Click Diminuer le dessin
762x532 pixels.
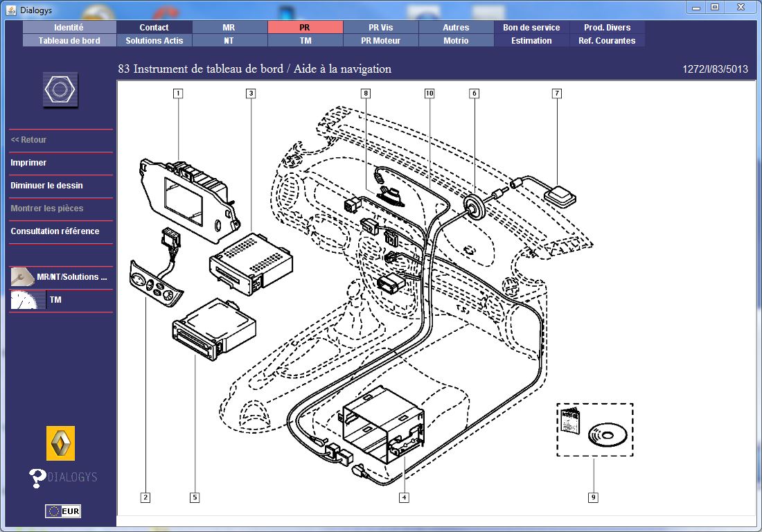(x=46, y=186)
